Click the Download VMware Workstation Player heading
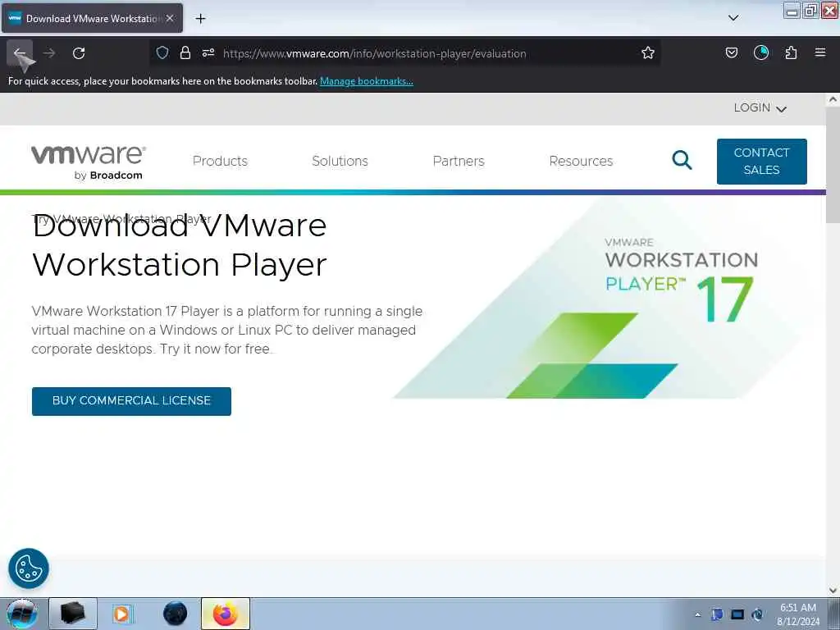The height and width of the screenshot is (630, 840). pyautogui.click(x=180, y=244)
